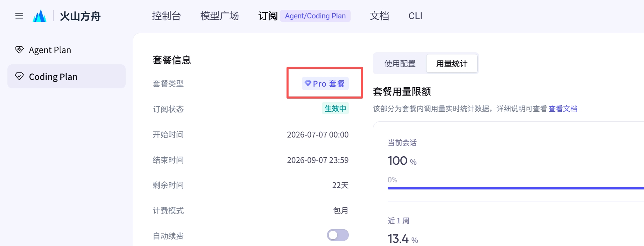
Task: Click the diamond icon beside Agent Plan
Action: tap(19, 49)
